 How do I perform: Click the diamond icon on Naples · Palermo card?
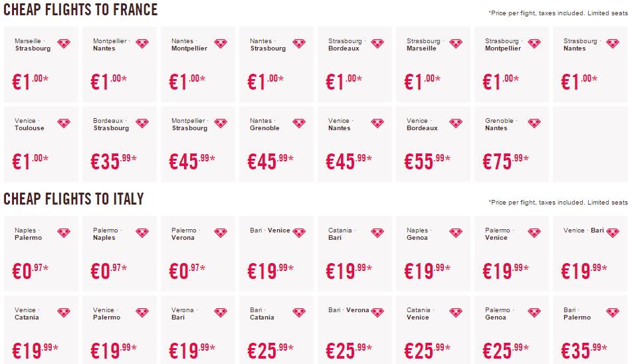(64, 233)
